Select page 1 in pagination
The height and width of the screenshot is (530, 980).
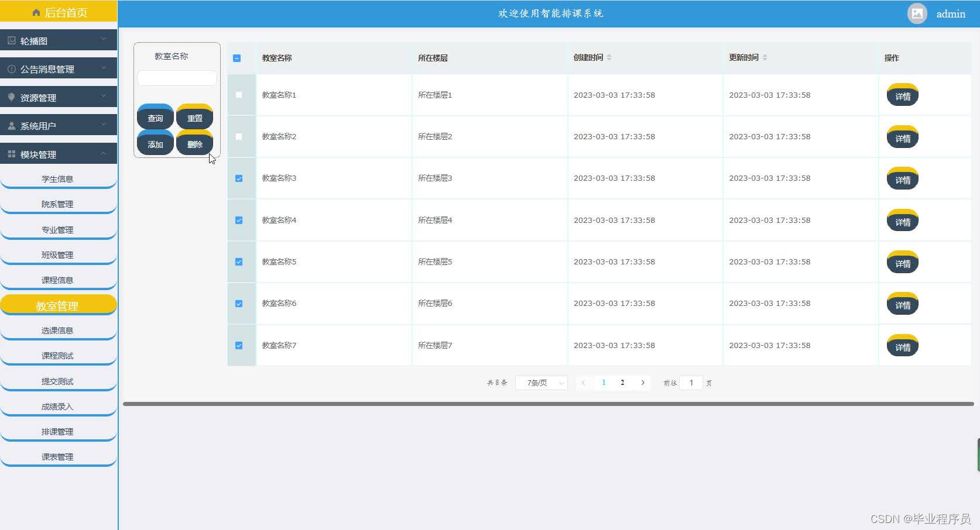pyautogui.click(x=604, y=383)
